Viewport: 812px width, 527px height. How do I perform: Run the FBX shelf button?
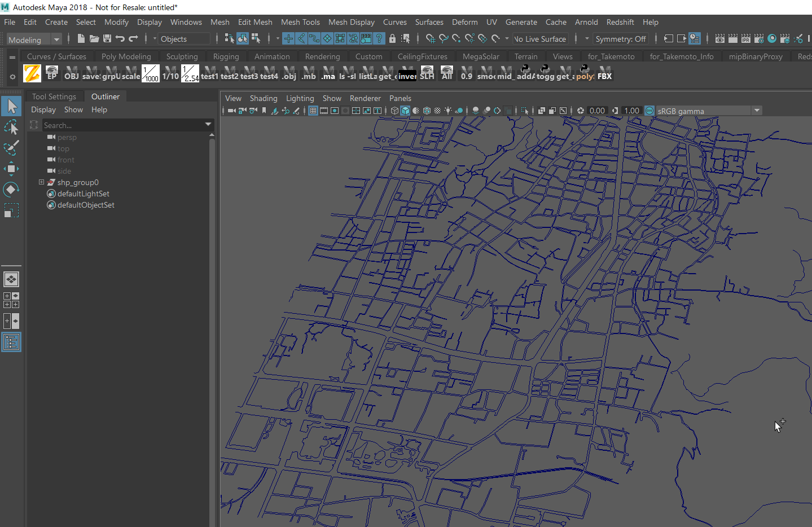[604, 73]
